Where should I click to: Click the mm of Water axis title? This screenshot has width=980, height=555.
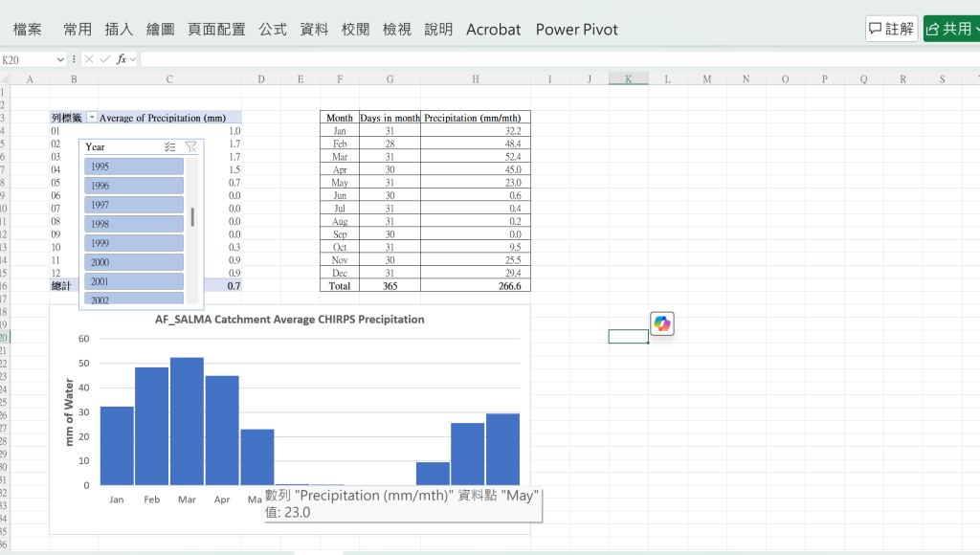pos(69,412)
